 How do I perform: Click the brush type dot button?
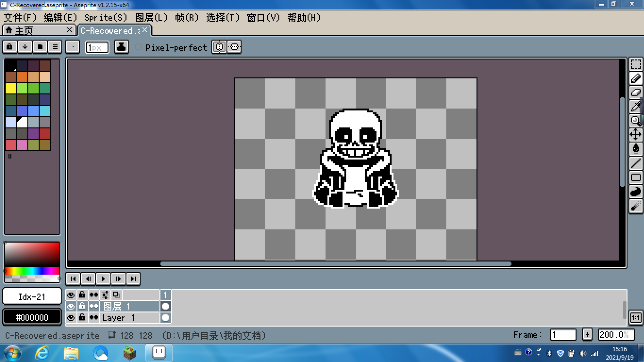point(73,47)
